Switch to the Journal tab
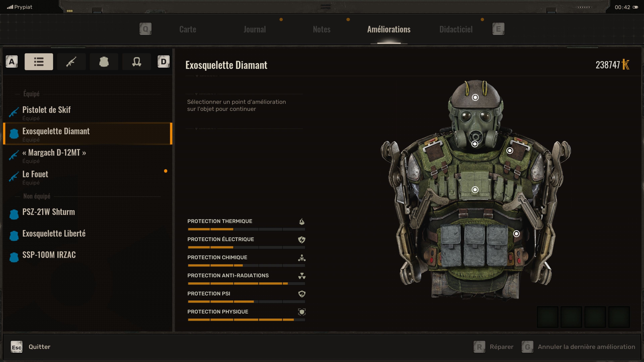The width and height of the screenshot is (644, 362). click(255, 29)
